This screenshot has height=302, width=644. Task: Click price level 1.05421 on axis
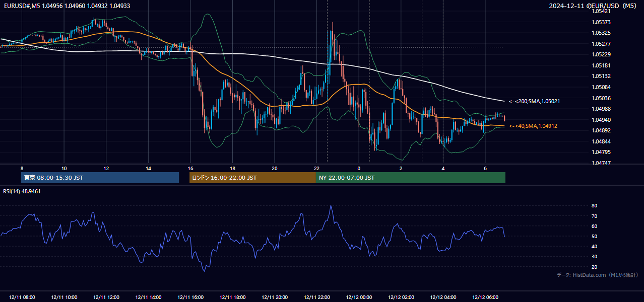[601, 11]
